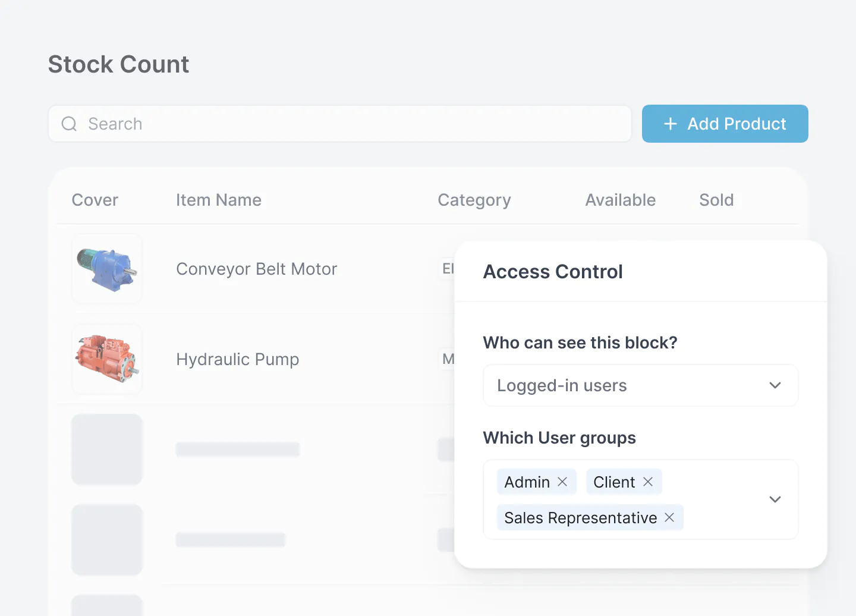Expand the user groups selection chevron
This screenshot has height=616, width=856.
[775, 499]
